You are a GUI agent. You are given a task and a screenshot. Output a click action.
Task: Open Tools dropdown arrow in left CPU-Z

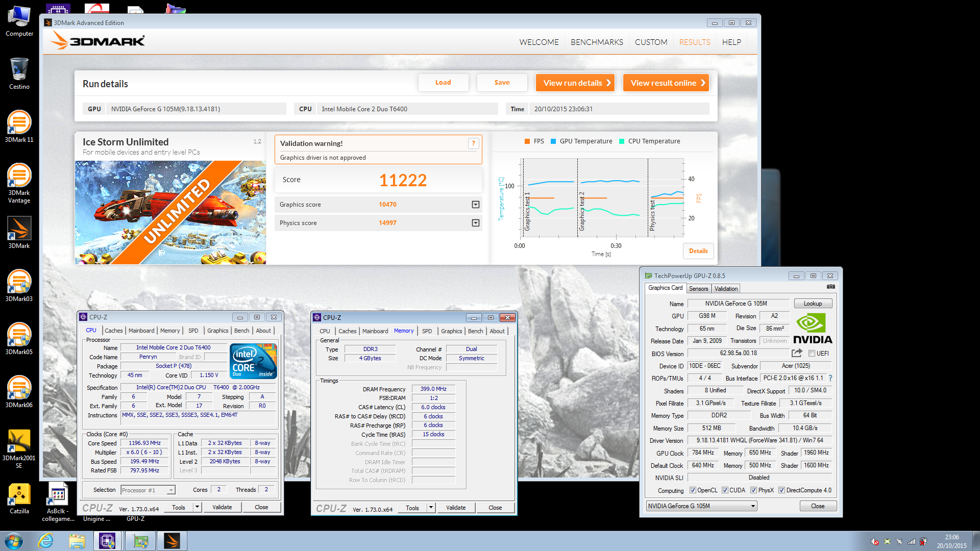pyautogui.click(x=197, y=507)
